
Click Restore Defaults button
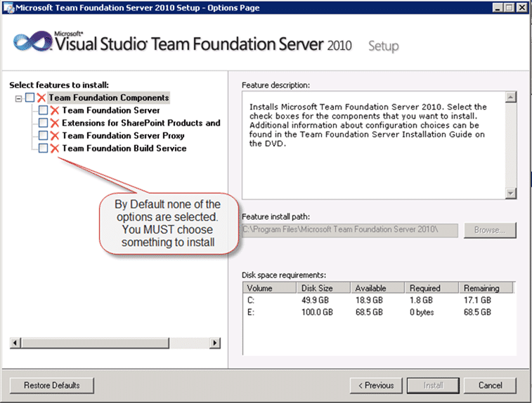(x=51, y=385)
